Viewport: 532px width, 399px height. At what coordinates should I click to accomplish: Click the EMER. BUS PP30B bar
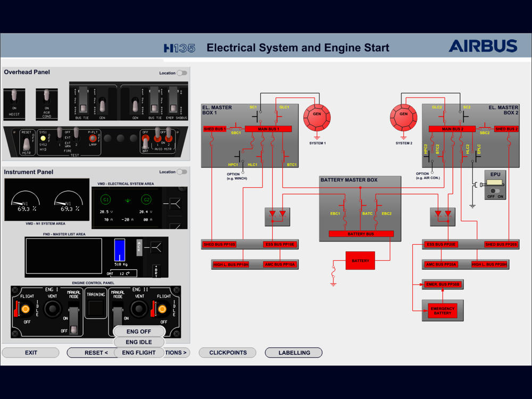(443, 284)
